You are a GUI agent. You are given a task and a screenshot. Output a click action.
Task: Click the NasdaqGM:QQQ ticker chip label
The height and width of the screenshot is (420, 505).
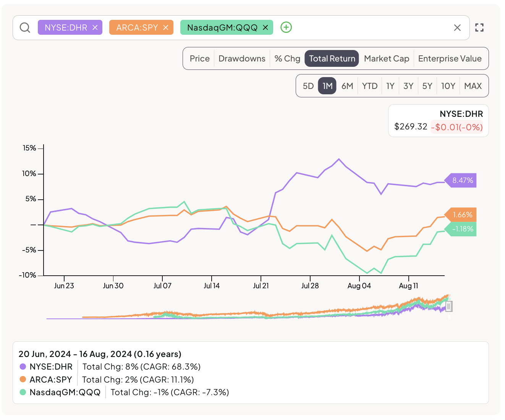click(x=222, y=27)
